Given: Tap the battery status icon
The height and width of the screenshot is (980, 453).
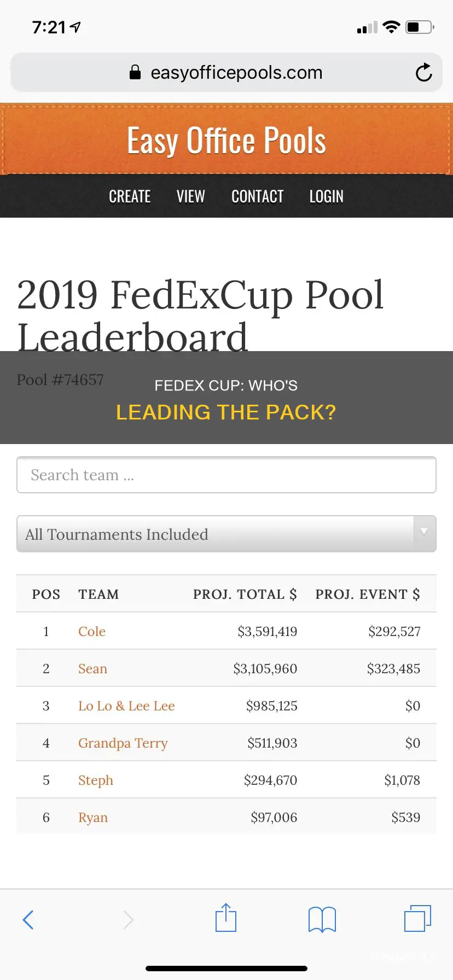Looking at the screenshot, I should (420, 27).
